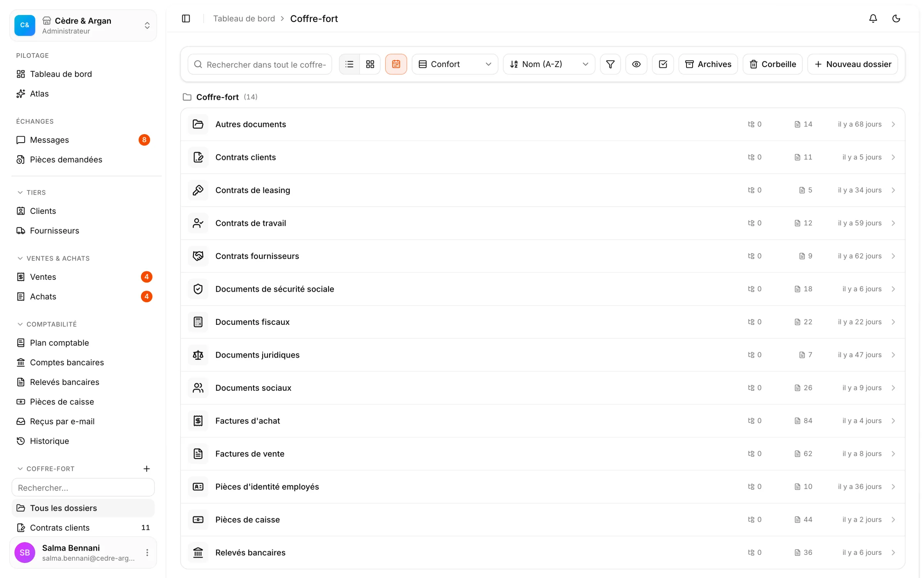Collapse the COMPTABILITÉ section

click(x=47, y=324)
